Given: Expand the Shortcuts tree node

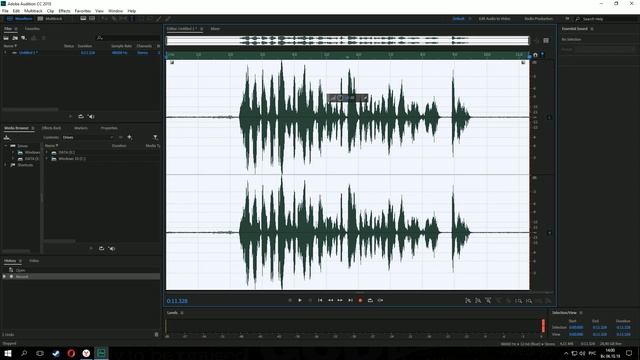Looking at the screenshot, I should (x=6, y=165).
